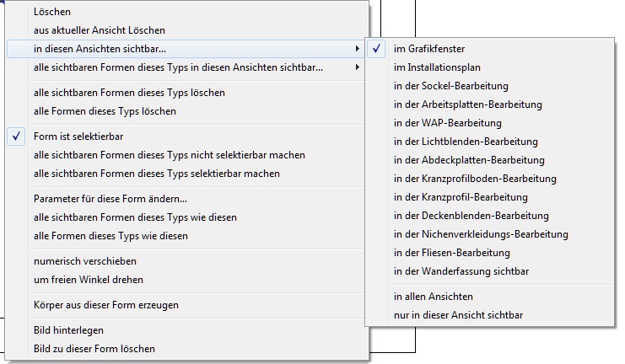Choose 'in der Fliesen-Bearbeitung' view
The height and width of the screenshot is (364, 625).
[x=451, y=253]
